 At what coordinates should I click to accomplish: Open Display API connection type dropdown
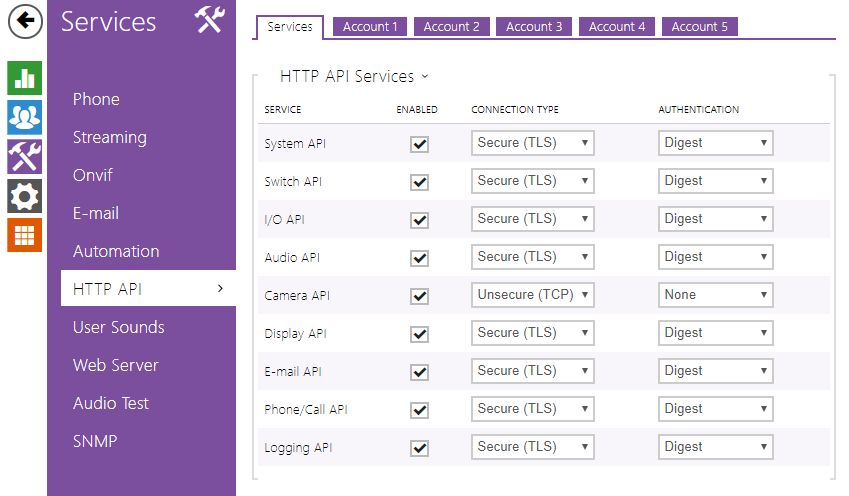coord(532,333)
